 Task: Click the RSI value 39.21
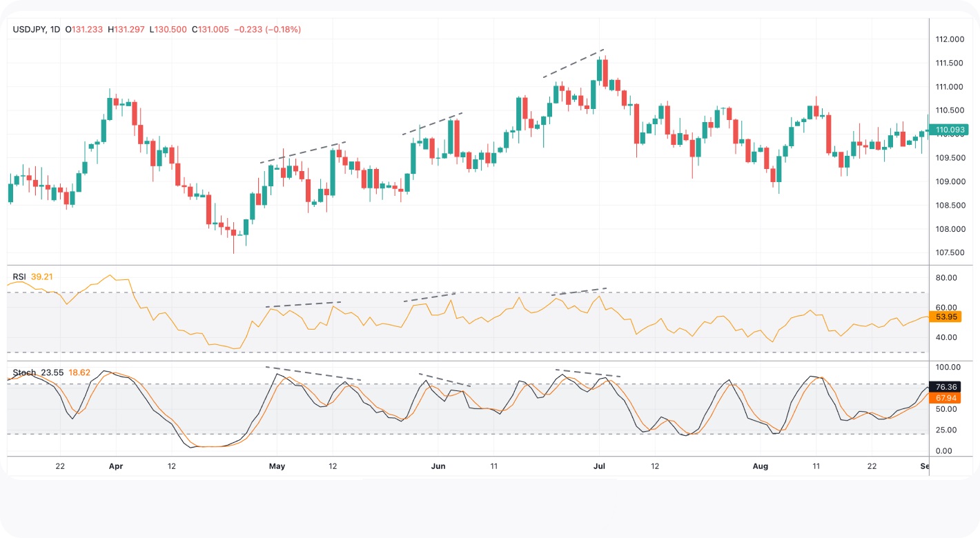point(42,277)
